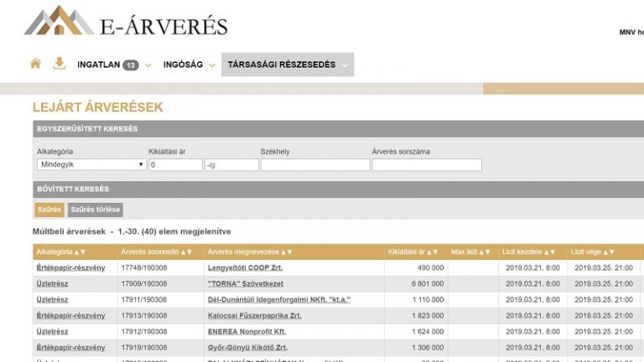Click the Szűrés törlése button
This screenshot has height=362, width=644.
tap(96, 209)
